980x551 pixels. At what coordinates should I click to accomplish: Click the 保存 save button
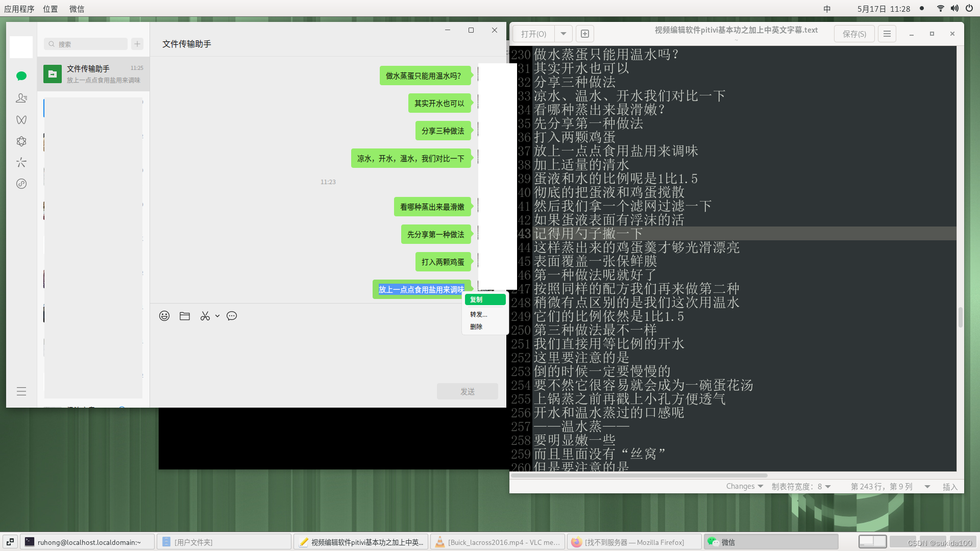[x=854, y=34]
